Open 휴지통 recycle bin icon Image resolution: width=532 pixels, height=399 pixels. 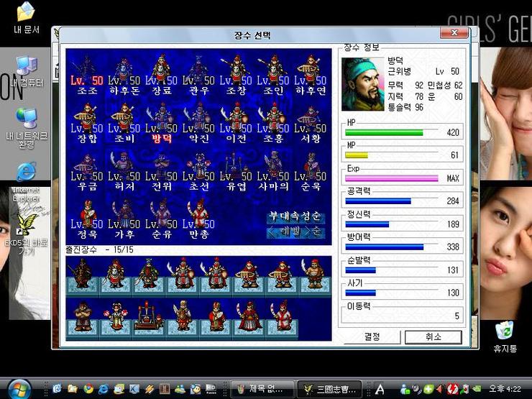click(x=505, y=337)
